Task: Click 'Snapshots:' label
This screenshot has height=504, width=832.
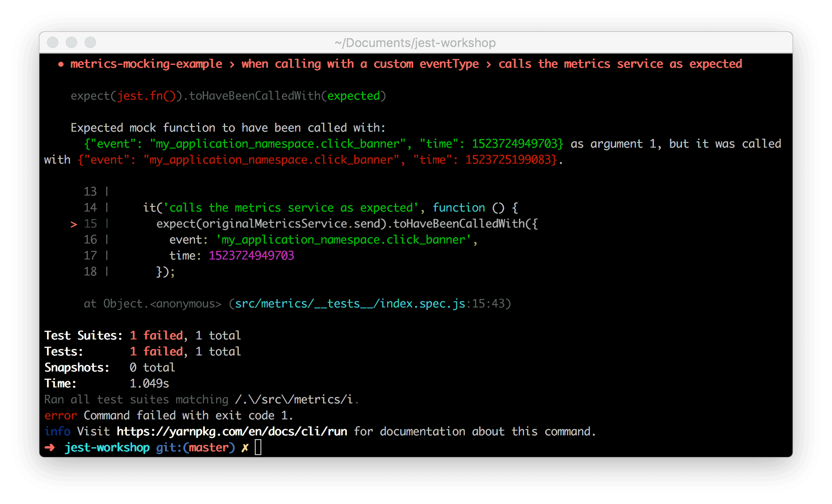Action: pyautogui.click(x=77, y=368)
